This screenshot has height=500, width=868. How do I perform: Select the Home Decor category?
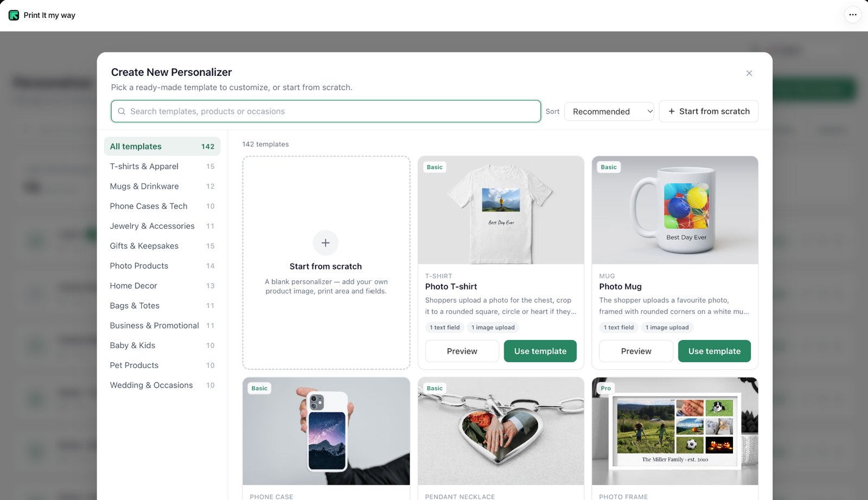(x=162, y=286)
